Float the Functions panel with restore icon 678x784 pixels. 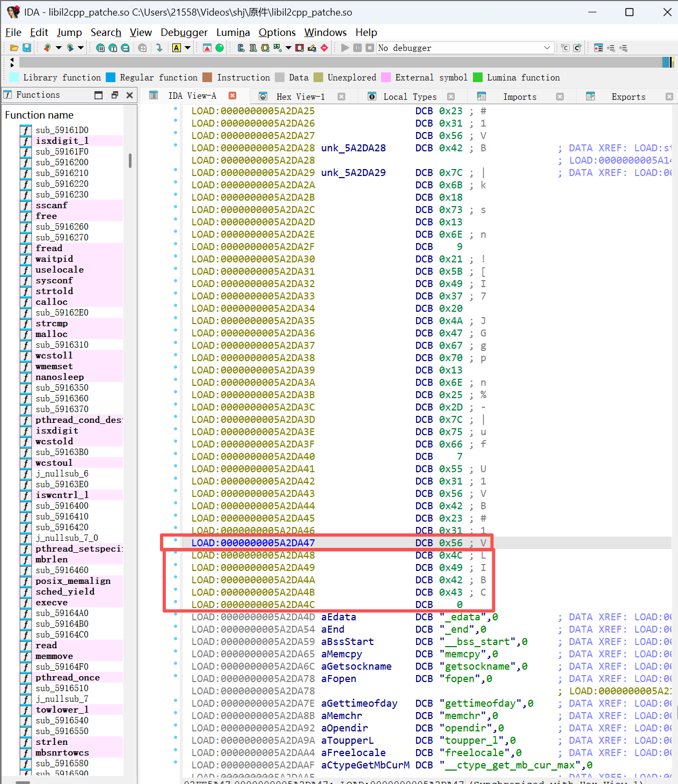(x=114, y=95)
